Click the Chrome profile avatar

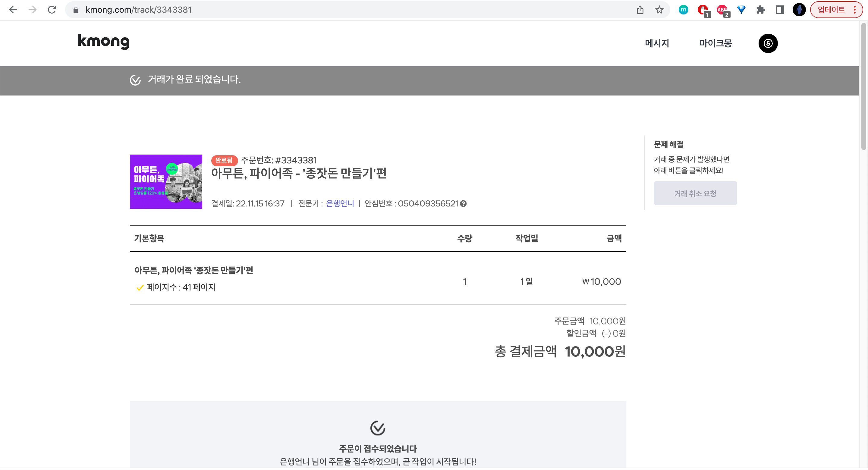pos(799,10)
